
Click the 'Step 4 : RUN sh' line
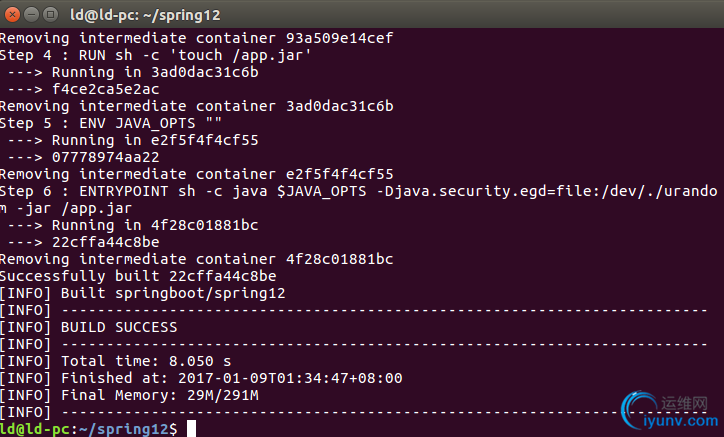point(156,55)
